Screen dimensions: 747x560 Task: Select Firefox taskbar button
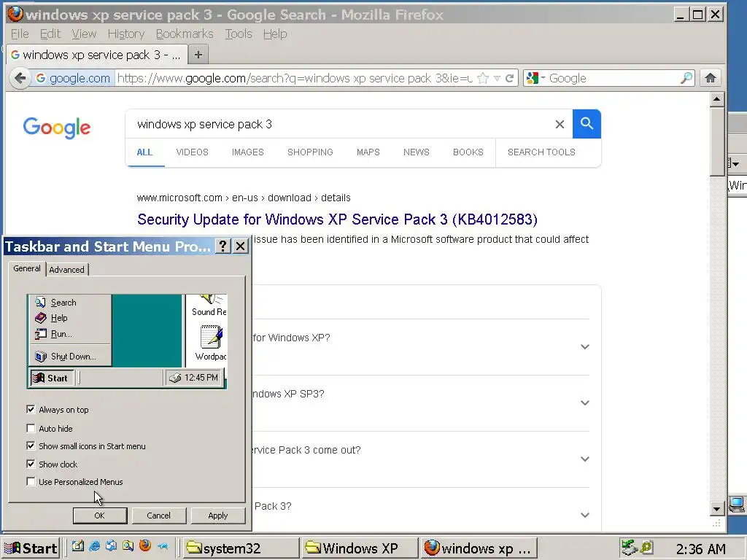pyautogui.click(x=479, y=548)
